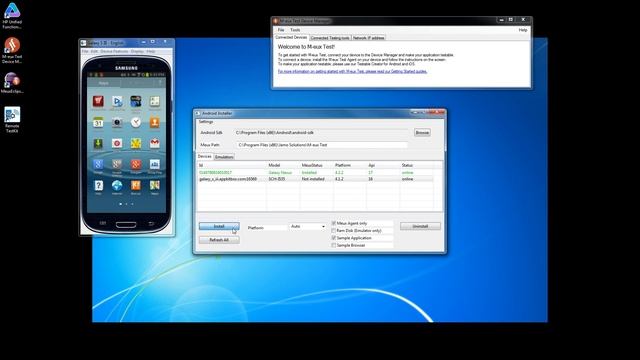Tap the calendar app showing 31
640x360 pixels.
pos(98,122)
